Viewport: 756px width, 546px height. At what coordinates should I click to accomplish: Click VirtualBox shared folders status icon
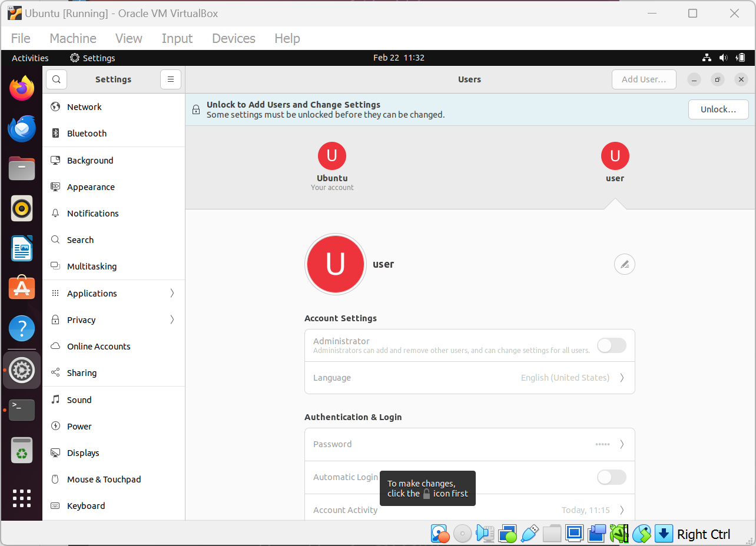pyautogui.click(x=552, y=534)
